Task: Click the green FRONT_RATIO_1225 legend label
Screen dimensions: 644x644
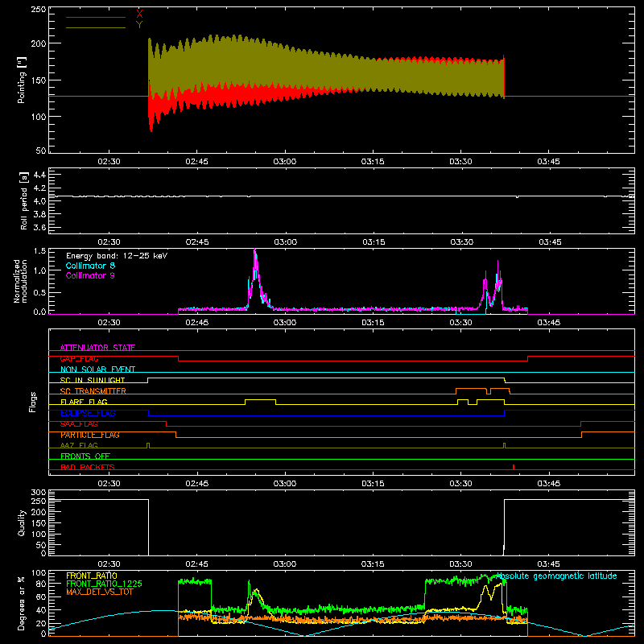Action: (x=105, y=584)
